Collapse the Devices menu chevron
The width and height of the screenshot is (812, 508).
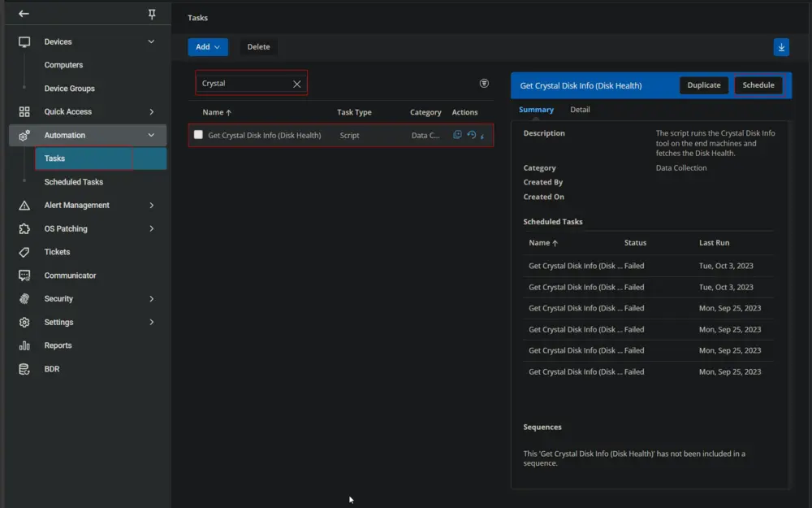[x=151, y=41]
